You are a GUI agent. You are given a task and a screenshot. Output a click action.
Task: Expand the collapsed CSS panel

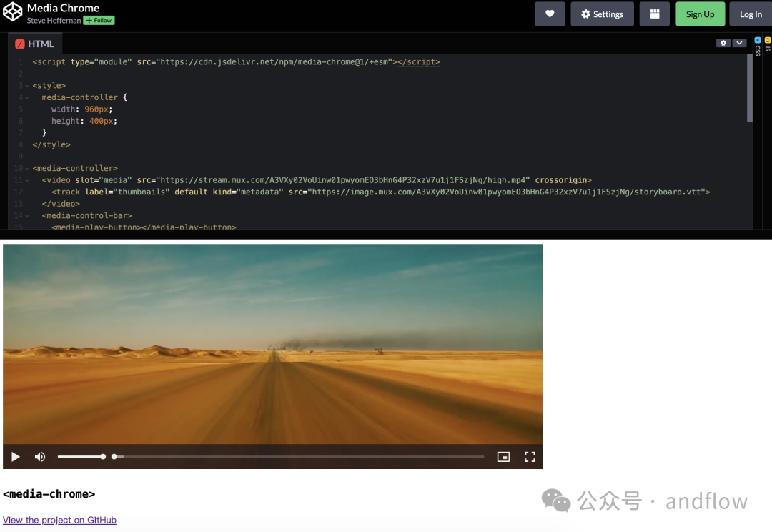(x=757, y=50)
